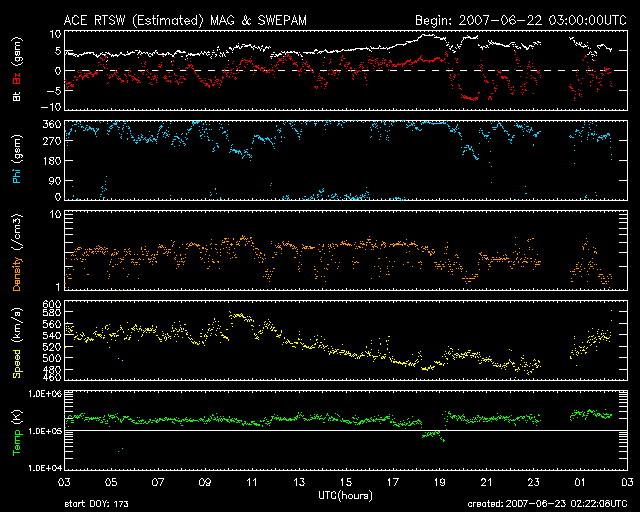The width and height of the screenshot is (640, 512).
Task: Click the '360' Phi tick label
Action: (52, 125)
